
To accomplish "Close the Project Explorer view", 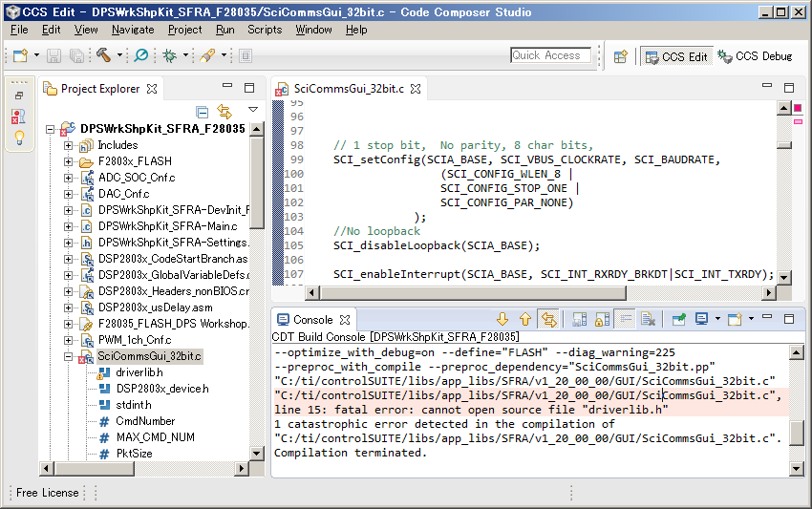I will [x=152, y=89].
